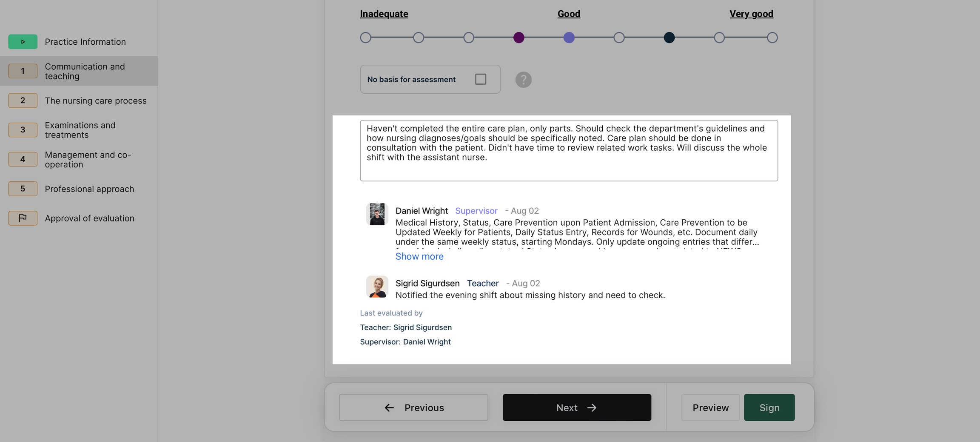Click the number 2 badge in sidebar
The image size is (980, 442).
(23, 100)
